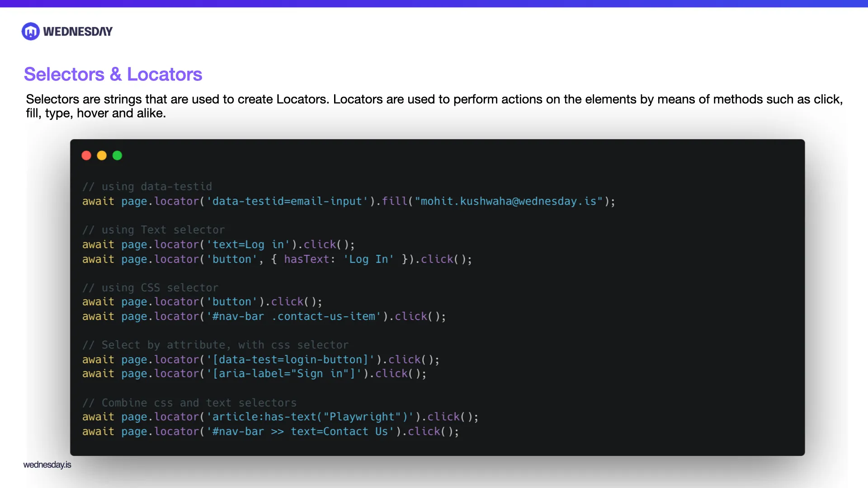Click the '// using data-testid' comment
The height and width of the screenshot is (488, 868).
147,187
